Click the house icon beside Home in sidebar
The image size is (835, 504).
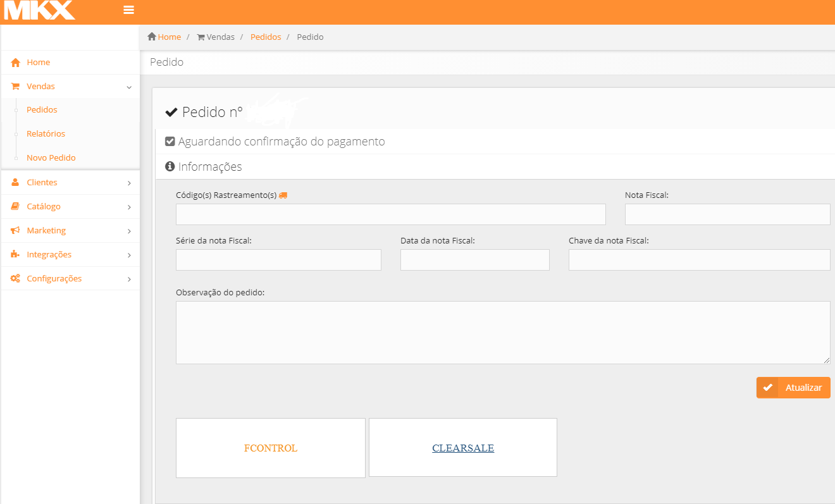[16, 63]
